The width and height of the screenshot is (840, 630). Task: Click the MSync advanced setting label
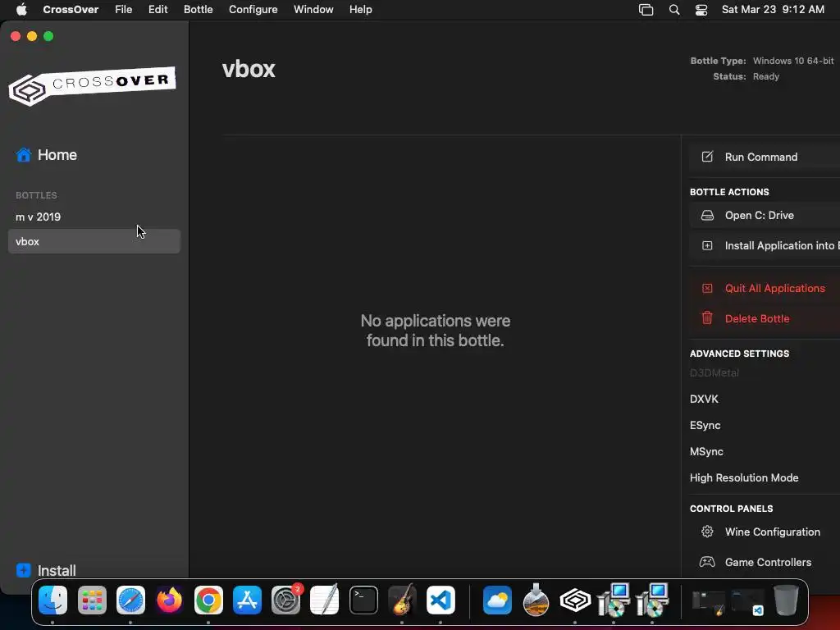click(x=706, y=452)
